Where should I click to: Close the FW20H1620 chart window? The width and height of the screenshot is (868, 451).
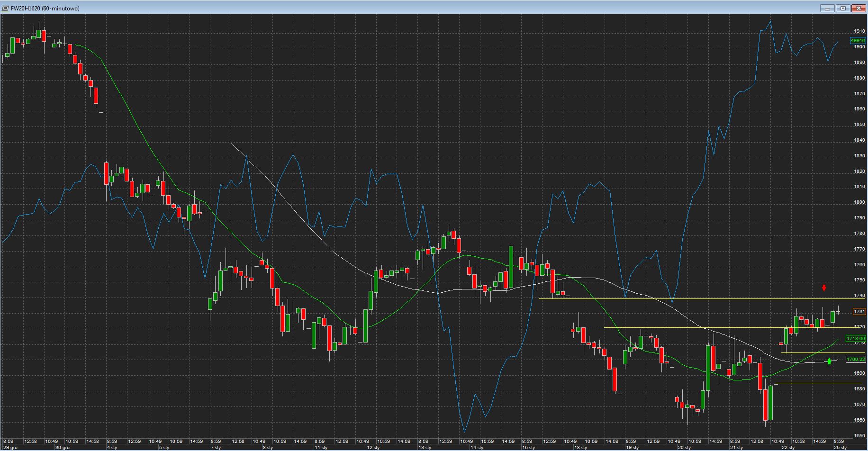(859, 8)
